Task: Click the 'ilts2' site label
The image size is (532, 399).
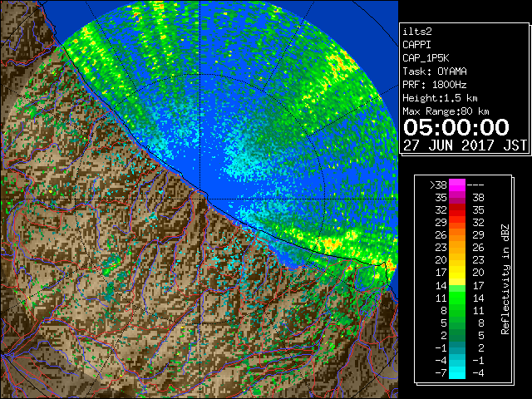Action: point(417,32)
